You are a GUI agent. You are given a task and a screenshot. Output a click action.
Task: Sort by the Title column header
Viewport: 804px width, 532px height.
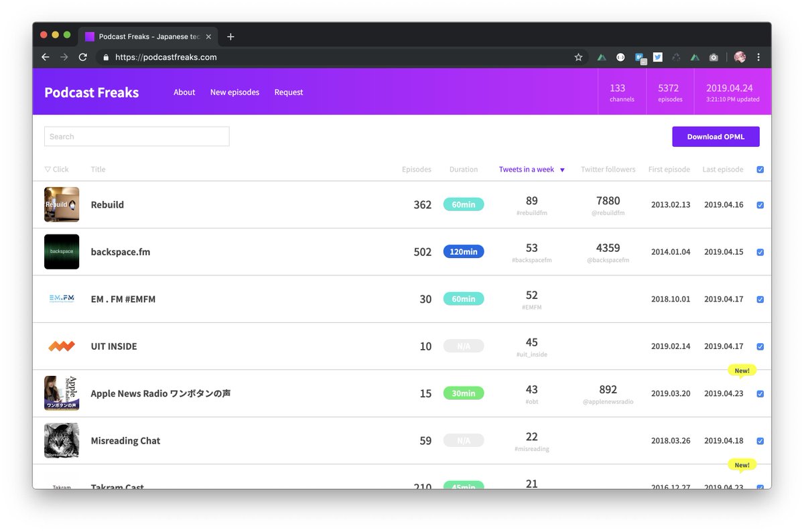(x=98, y=170)
